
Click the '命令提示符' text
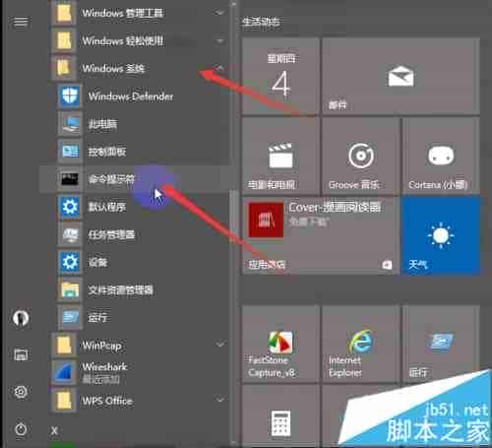click(111, 179)
